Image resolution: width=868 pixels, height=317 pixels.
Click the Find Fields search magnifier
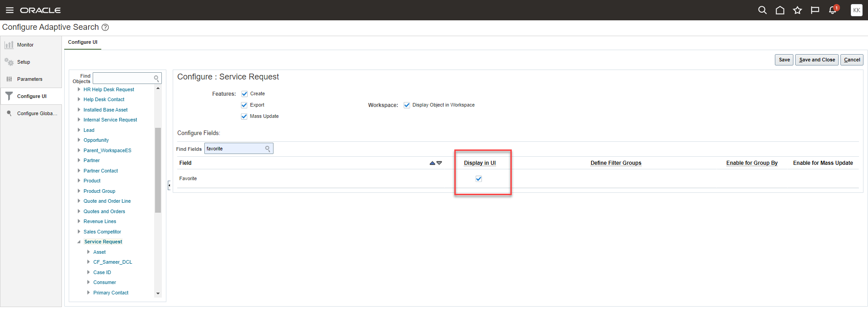tap(268, 149)
